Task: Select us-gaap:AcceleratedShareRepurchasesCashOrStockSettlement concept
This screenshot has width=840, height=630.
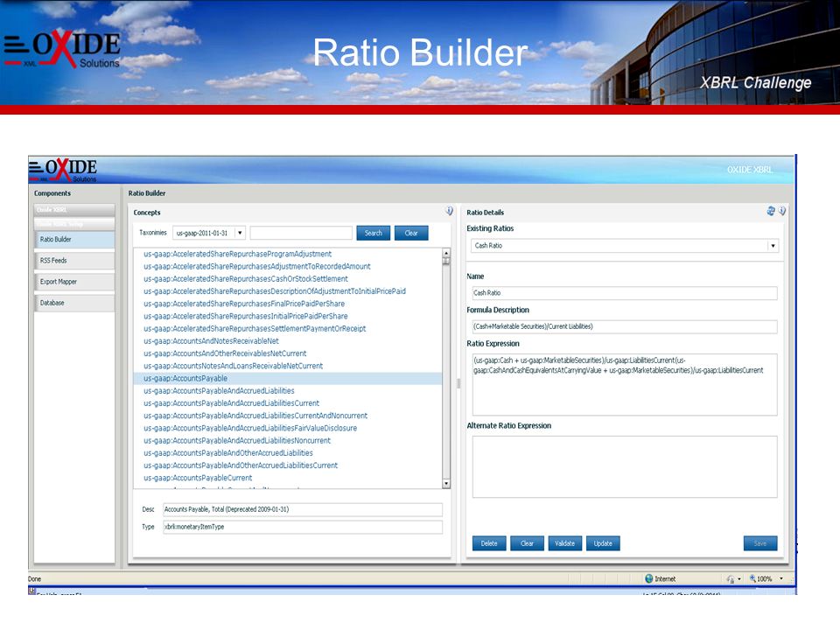Action: point(245,279)
